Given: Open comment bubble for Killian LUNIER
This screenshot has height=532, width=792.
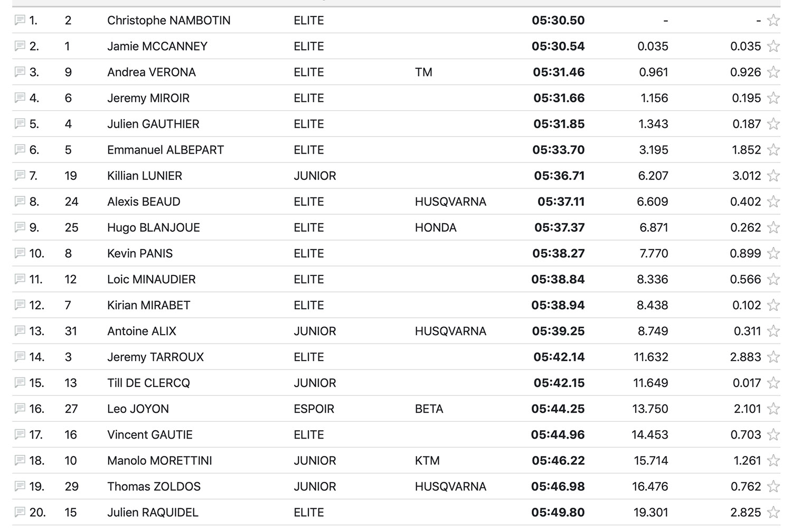Looking at the screenshot, I should [x=20, y=175].
